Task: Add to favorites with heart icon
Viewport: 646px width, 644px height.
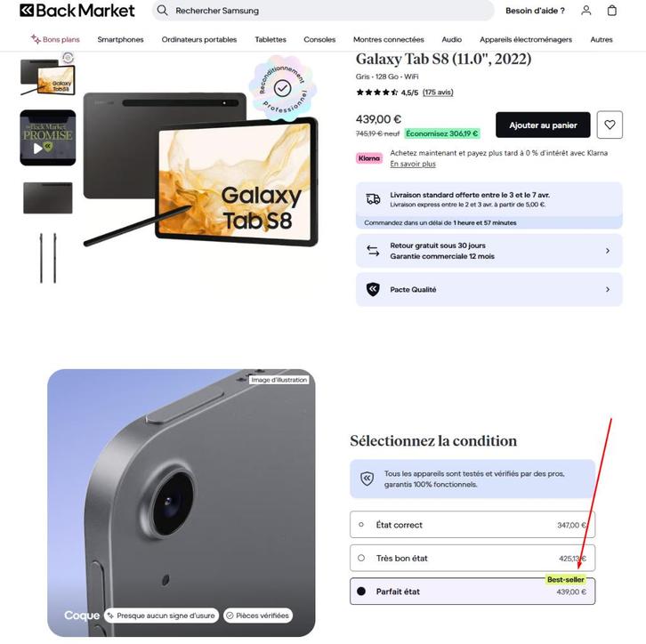Action: (610, 125)
